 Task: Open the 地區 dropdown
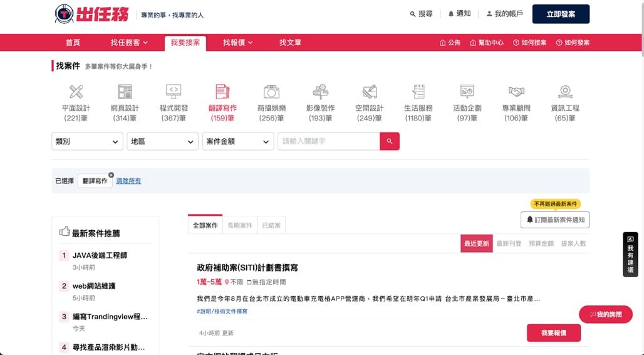point(163,142)
